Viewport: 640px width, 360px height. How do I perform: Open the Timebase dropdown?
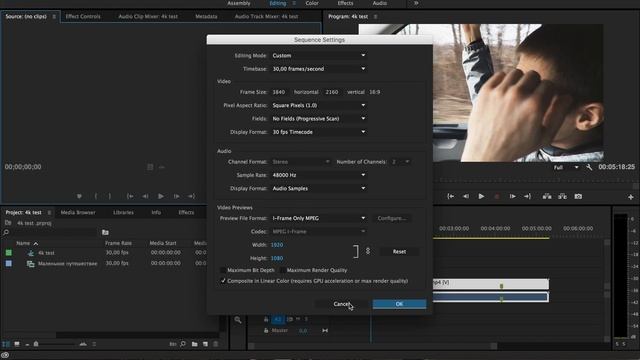point(319,69)
